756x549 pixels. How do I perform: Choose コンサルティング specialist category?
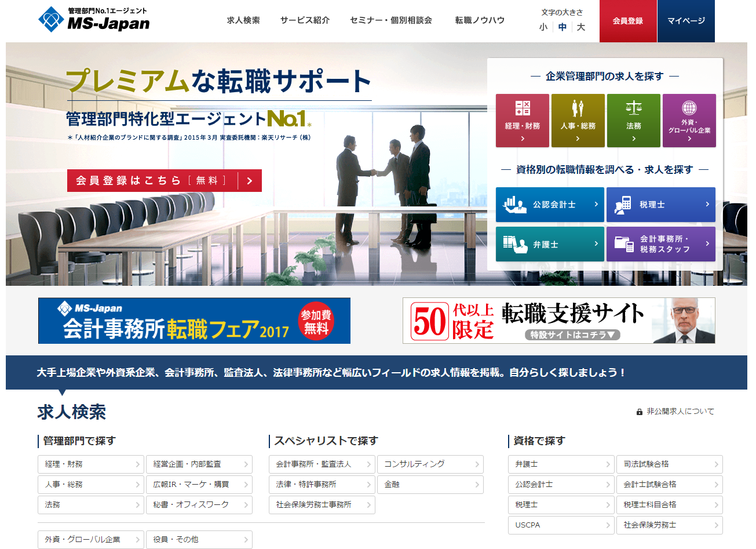point(430,464)
